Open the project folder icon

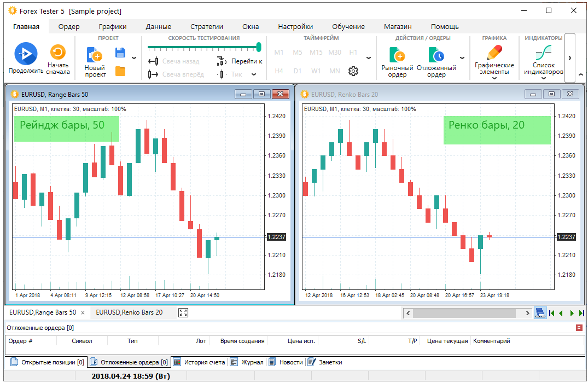pos(120,71)
